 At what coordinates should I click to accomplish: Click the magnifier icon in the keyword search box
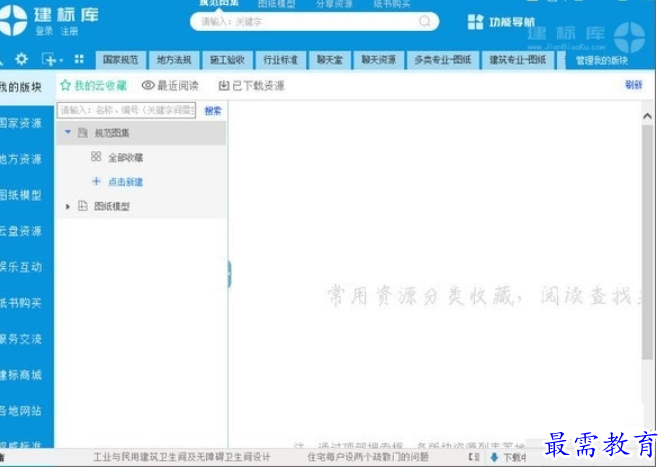424,21
